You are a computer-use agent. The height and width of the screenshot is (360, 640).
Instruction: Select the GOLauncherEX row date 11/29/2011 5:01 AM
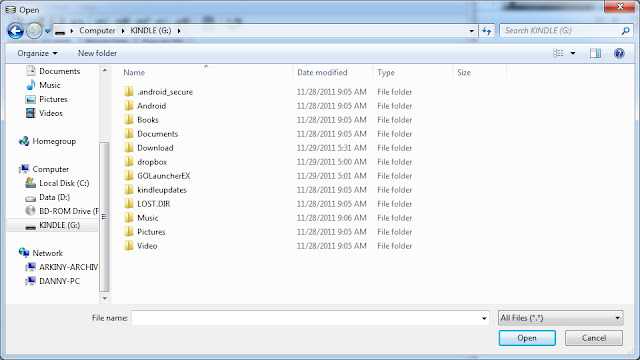pyautogui.click(x=331, y=176)
